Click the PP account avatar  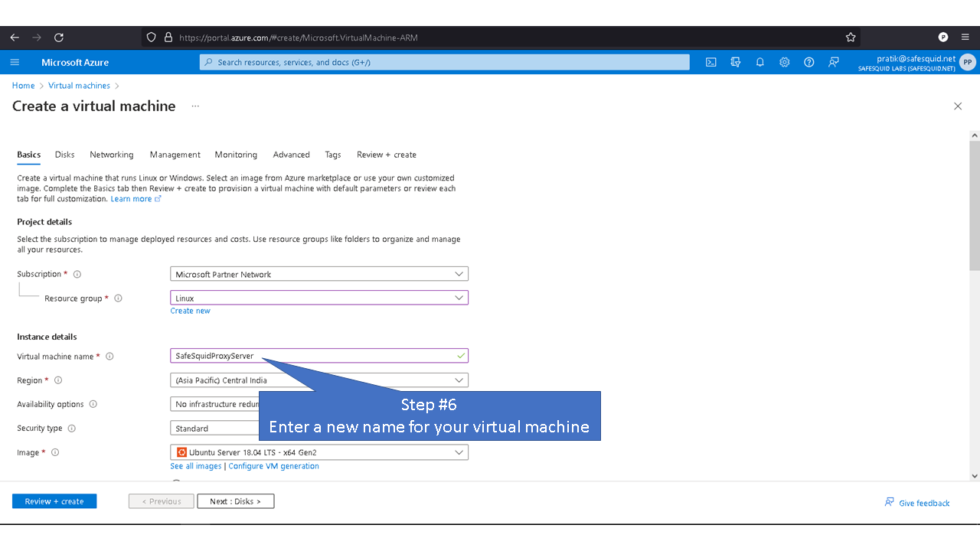(x=968, y=62)
